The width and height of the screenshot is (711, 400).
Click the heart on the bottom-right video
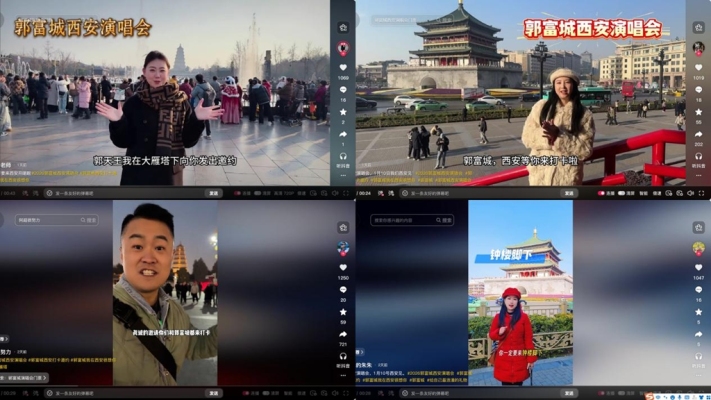click(698, 268)
